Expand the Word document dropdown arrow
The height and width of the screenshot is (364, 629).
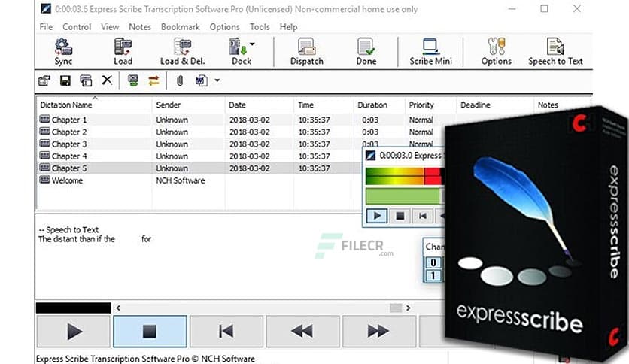tap(217, 80)
